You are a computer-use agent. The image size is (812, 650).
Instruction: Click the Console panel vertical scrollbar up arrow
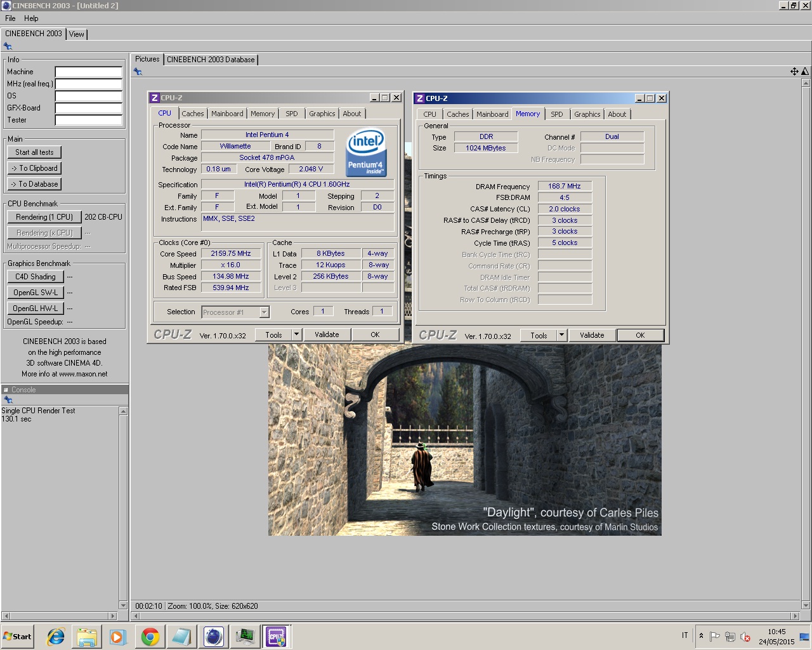click(x=123, y=411)
